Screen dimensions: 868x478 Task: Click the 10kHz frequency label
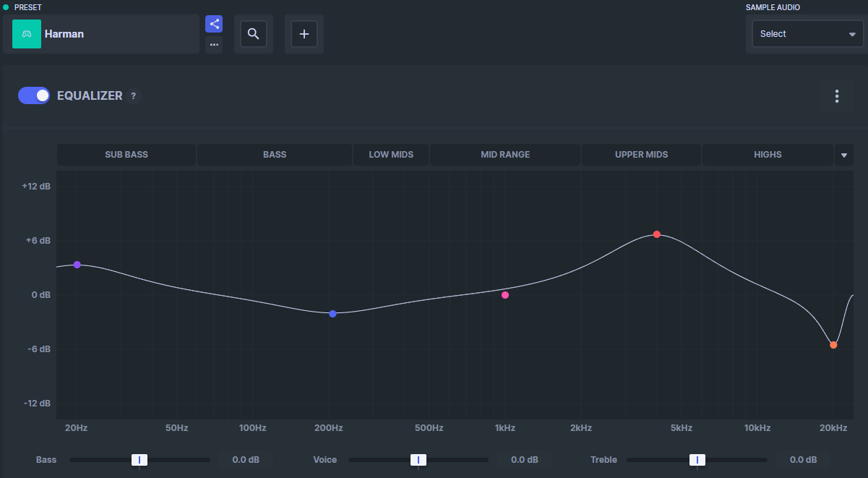[x=757, y=428]
